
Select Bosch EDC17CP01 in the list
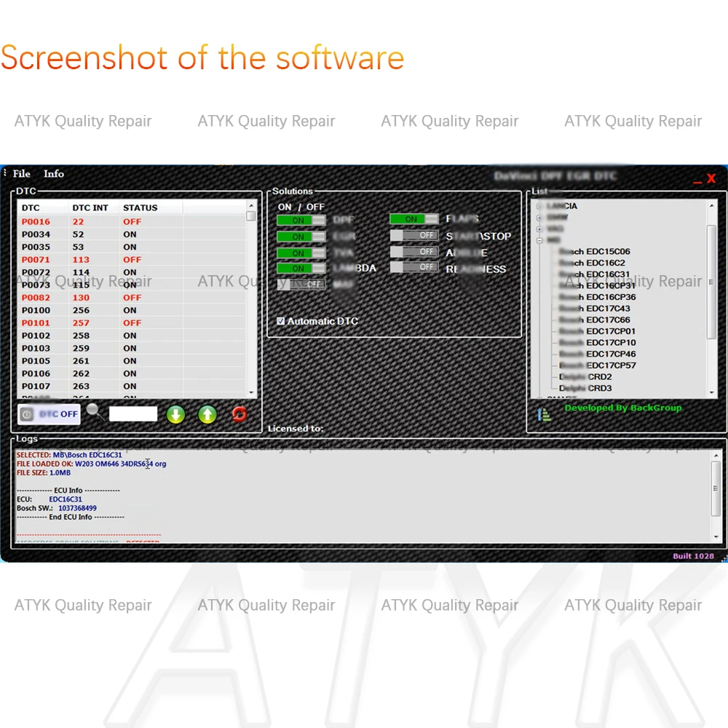[x=597, y=331]
